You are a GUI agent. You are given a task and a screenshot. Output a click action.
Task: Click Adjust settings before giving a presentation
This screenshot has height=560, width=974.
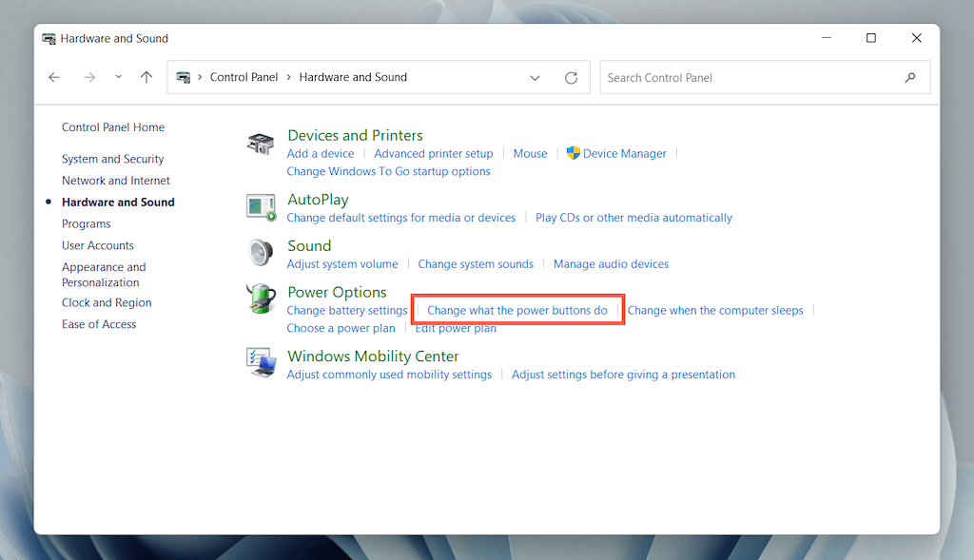pos(623,375)
